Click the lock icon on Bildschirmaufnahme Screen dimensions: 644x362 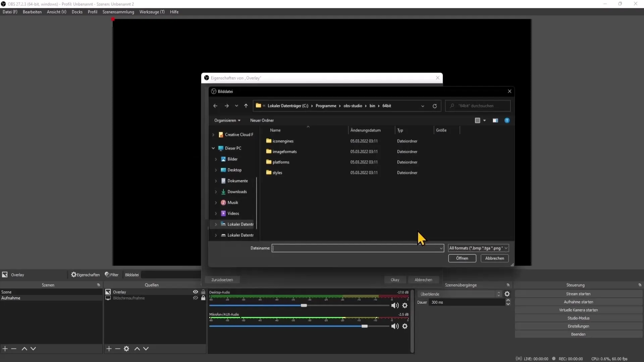tap(203, 298)
